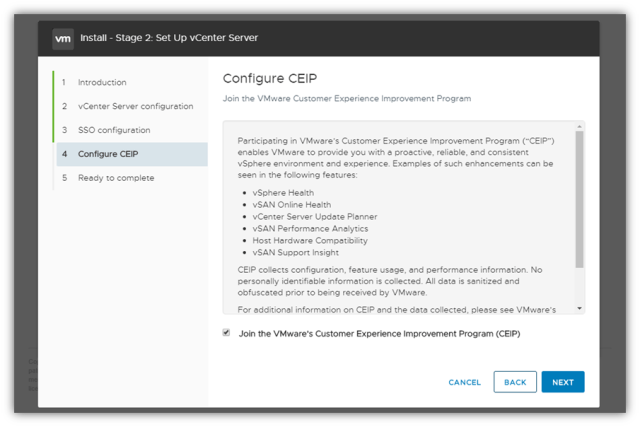Select Configure CEIP step
640x427 pixels.
108,154
